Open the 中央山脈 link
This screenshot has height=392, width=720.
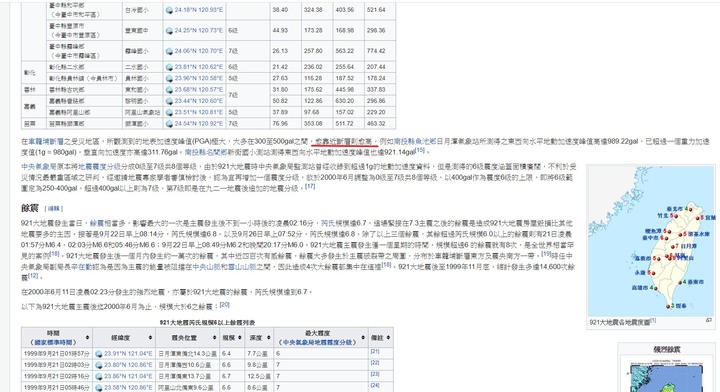[x=207, y=267]
